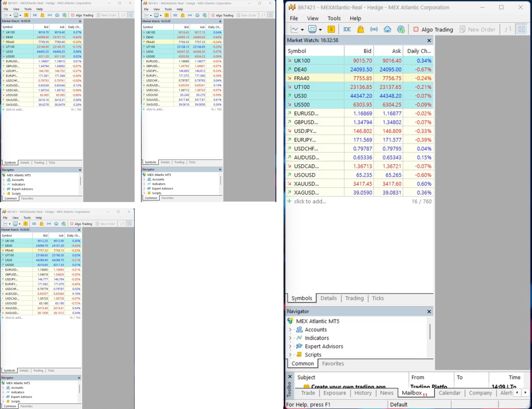Open IDE in the 16:33:00 window toolbar
This screenshot has width=532, height=409.
tap(175, 15)
